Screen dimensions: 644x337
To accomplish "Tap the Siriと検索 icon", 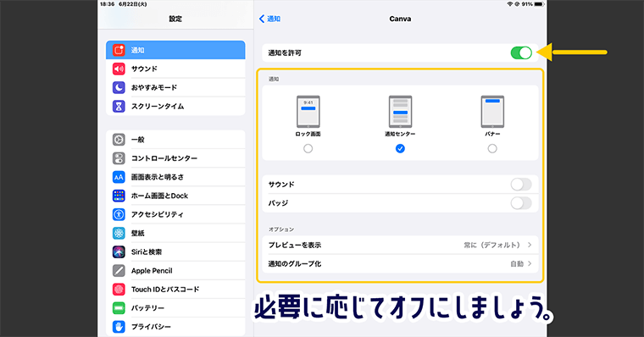I will pyautogui.click(x=119, y=251).
